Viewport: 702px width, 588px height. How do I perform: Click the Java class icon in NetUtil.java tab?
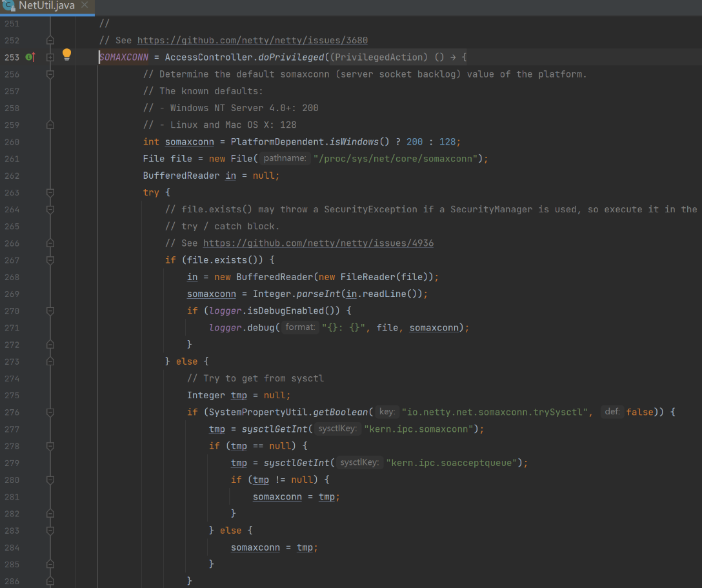click(x=9, y=6)
